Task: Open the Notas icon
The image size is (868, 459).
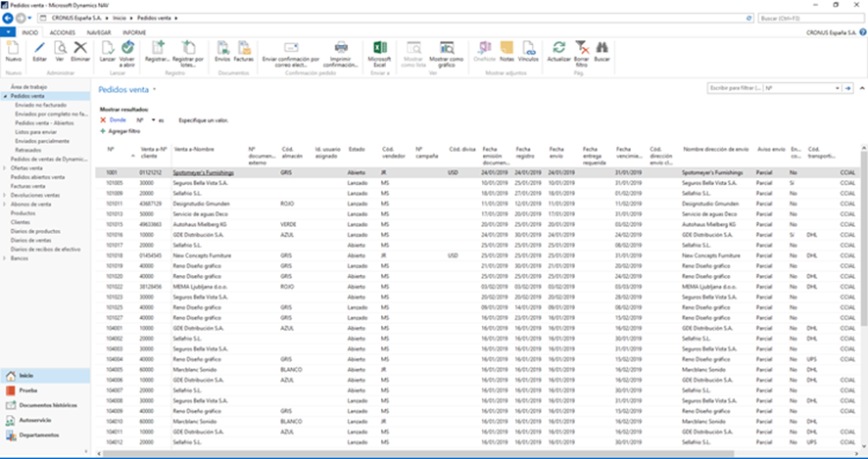Action: click(506, 48)
